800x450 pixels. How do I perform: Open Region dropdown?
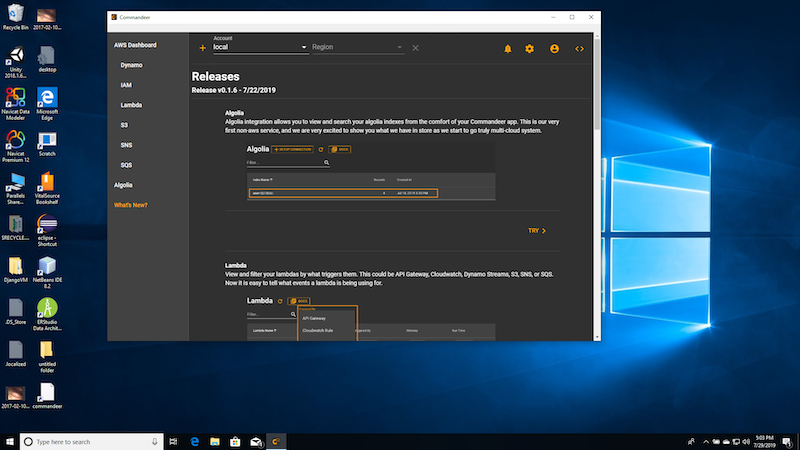pyautogui.click(x=357, y=47)
